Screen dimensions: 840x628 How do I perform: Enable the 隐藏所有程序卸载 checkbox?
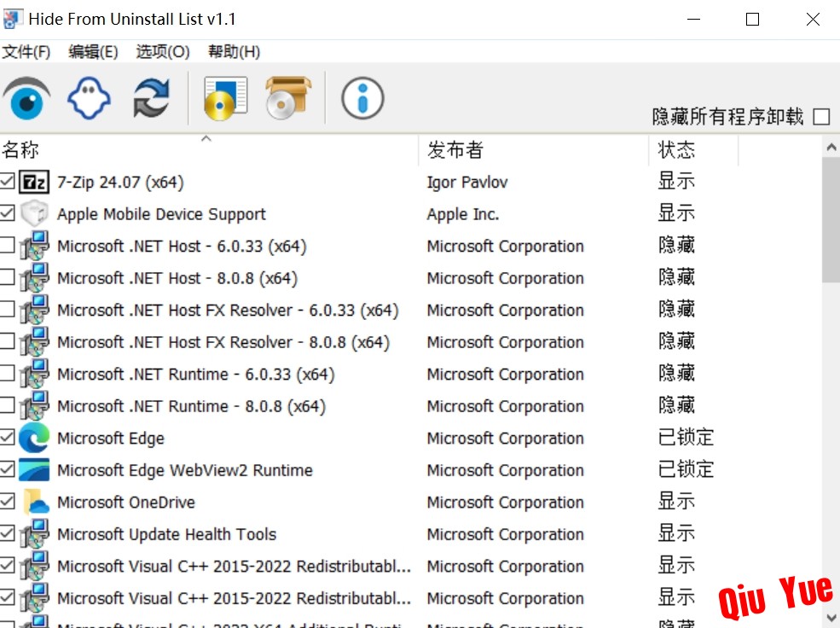pyautogui.click(x=821, y=116)
